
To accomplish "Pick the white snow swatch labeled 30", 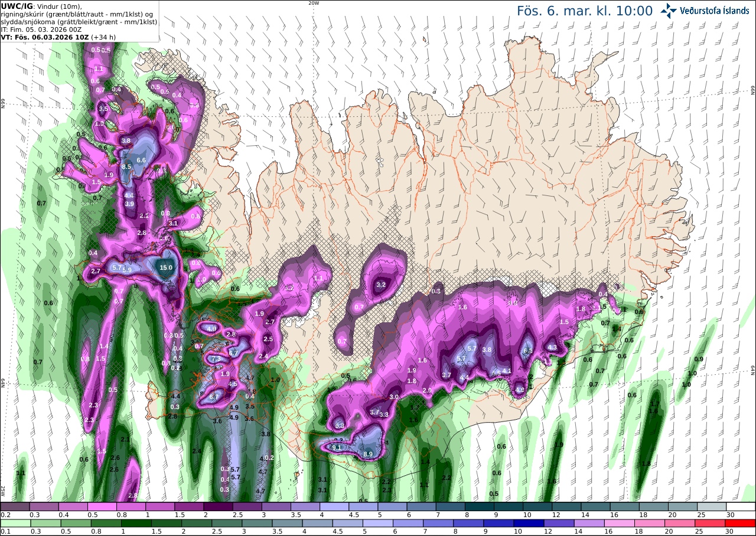I will pyautogui.click(x=741, y=506).
